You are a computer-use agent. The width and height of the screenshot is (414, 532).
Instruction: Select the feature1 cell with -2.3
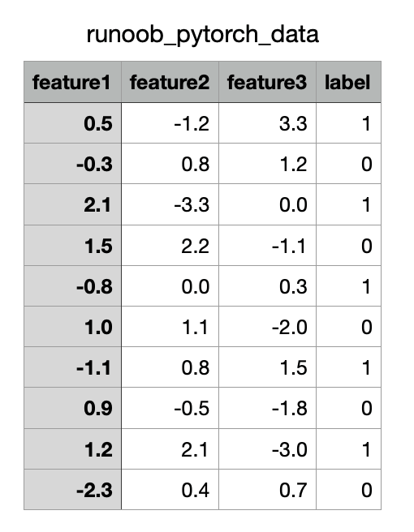(x=73, y=490)
